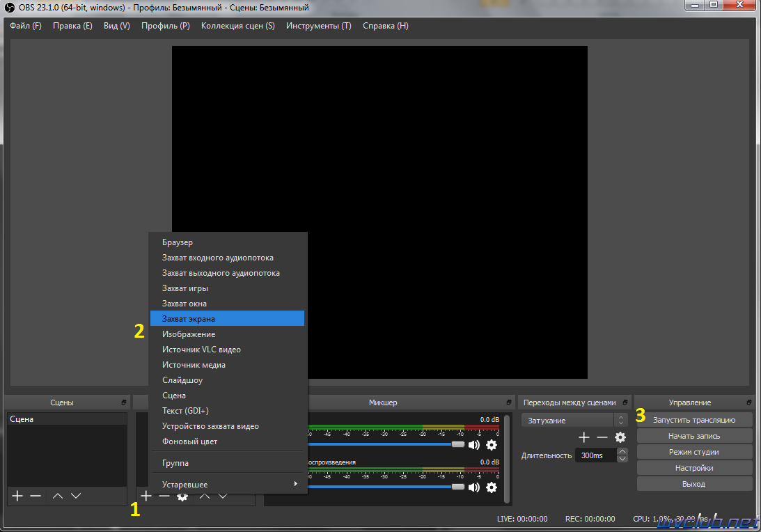Select Сцена in scenes list

pyautogui.click(x=67, y=419)
